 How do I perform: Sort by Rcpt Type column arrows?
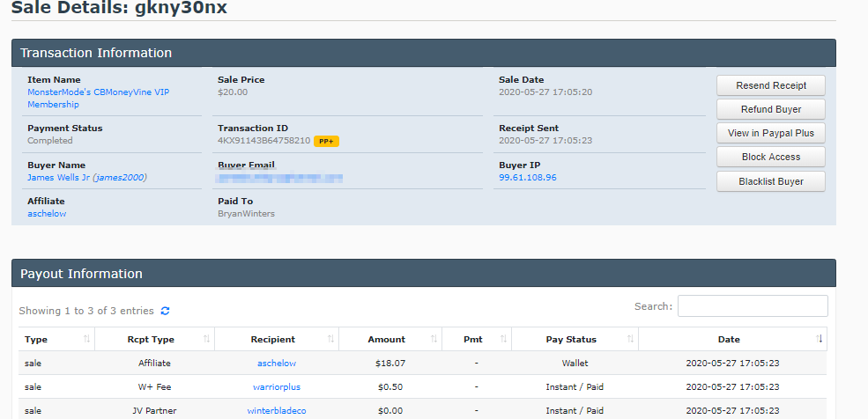[x=206, y=339]
